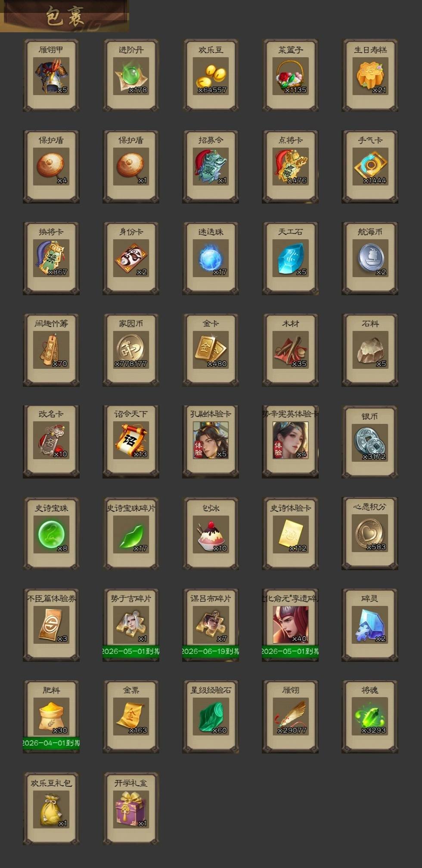Select the 身份卡 mask card item

point(131,258)
